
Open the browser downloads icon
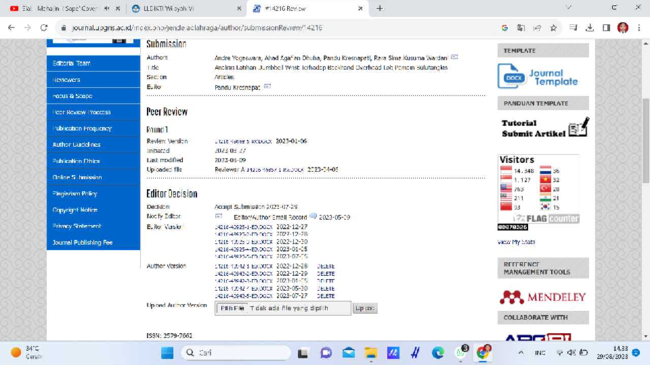(x=589, y=28)
